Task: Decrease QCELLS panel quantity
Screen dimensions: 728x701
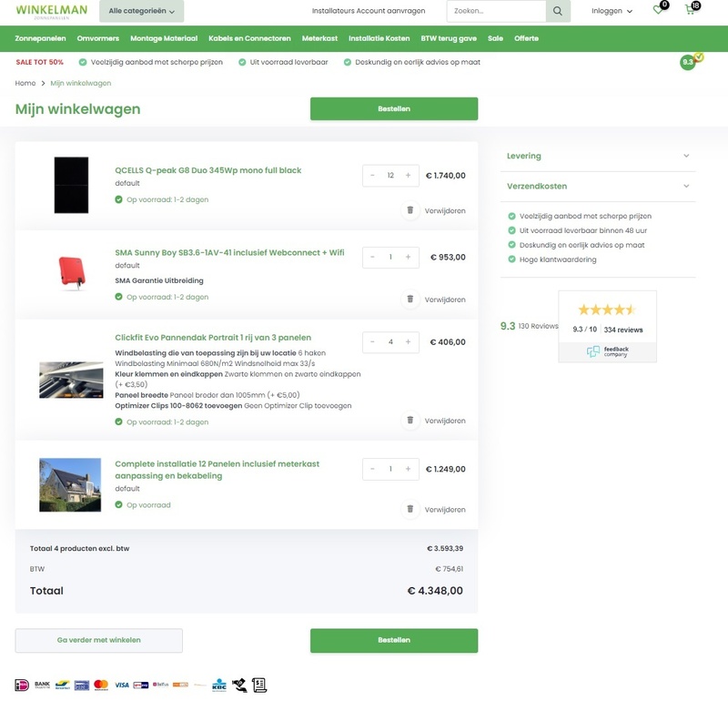Action: click(x=372, y=176)
